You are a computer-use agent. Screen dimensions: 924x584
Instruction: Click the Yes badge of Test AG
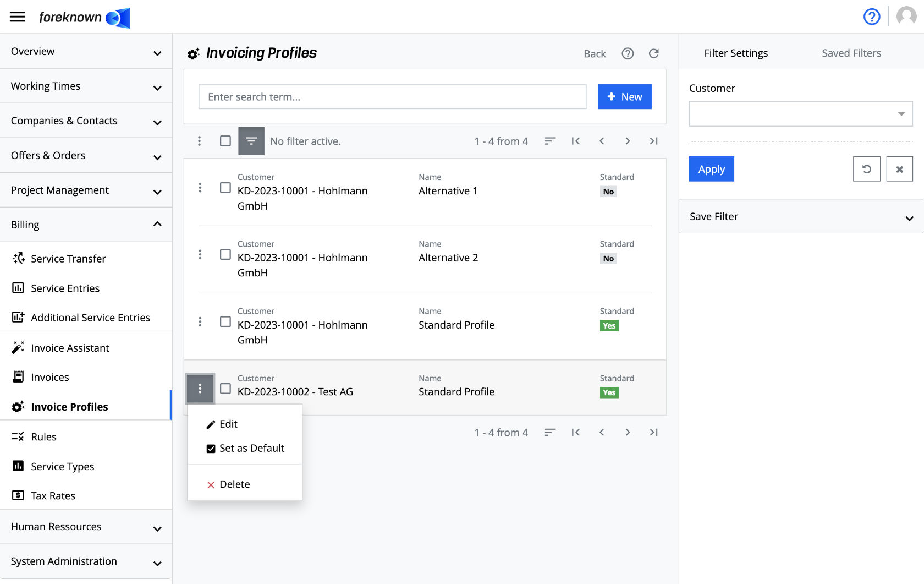coord(609,392)
